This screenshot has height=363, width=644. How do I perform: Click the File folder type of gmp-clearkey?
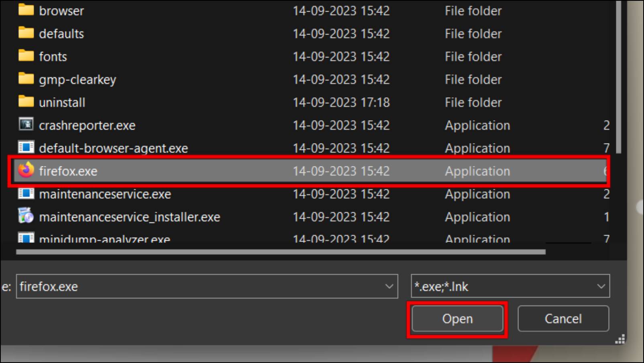coord(473,80)
